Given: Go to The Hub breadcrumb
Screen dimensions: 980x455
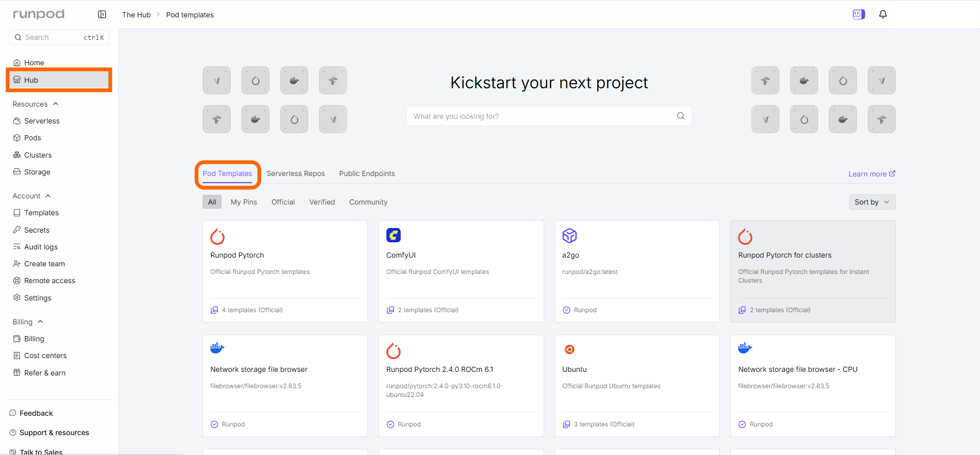Looking at the screenshot, I should pos(136,15).
